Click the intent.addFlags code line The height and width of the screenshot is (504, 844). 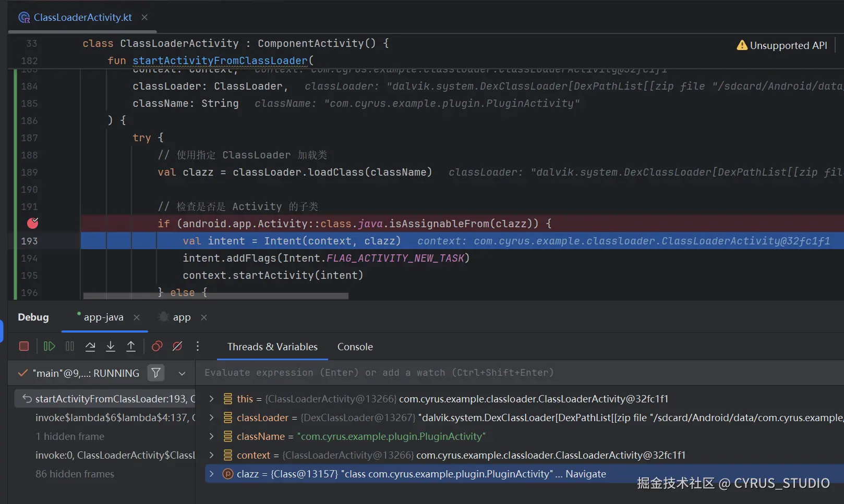pos(326,258)
